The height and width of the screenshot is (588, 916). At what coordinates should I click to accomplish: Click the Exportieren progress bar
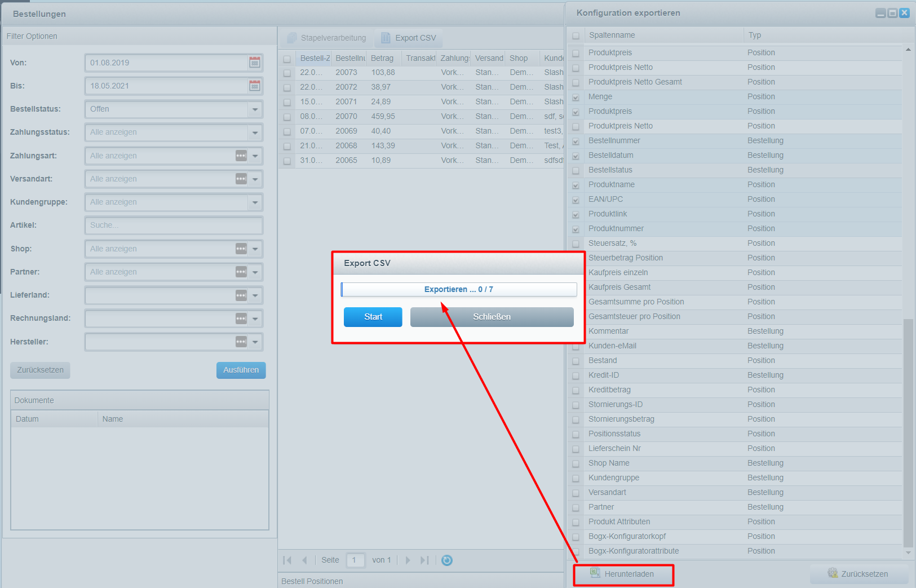[x=459, y=289]
